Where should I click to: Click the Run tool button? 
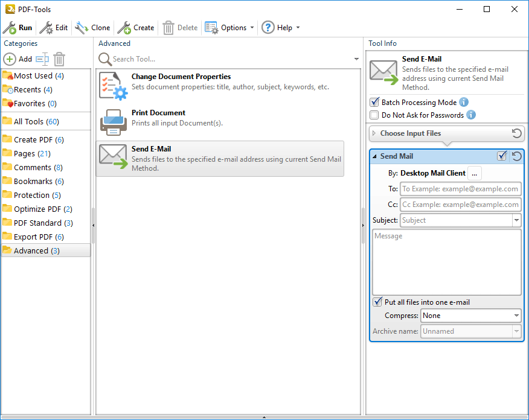click(18, 28)
